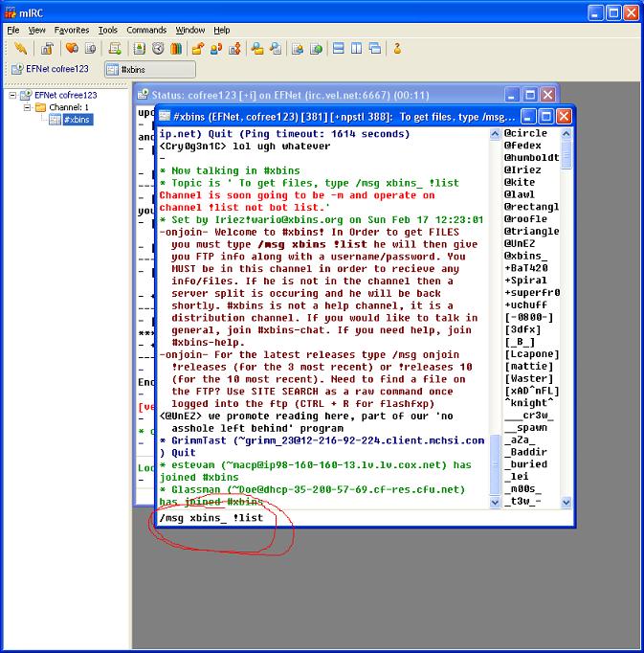The height and width of the screenshot is (653, 644).
Task: Select @circle in the nick list
Action: (x=525, y=133)
